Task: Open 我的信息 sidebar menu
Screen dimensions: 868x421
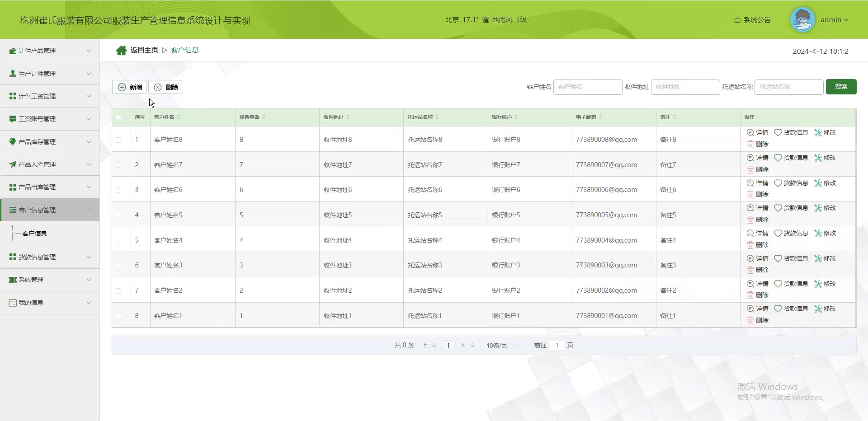Action: [50, 303]
